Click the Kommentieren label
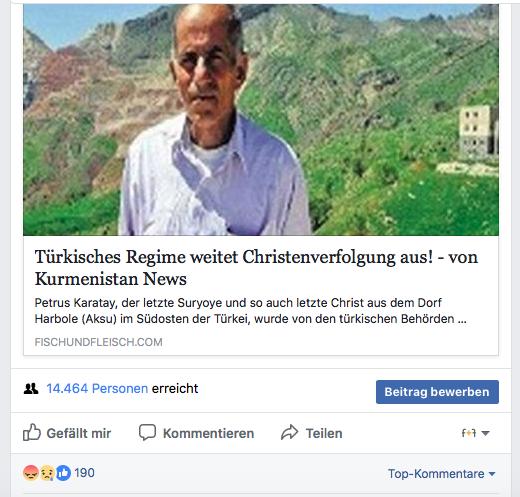Screen dimensions: 520x497 click(x=208, y=433)
